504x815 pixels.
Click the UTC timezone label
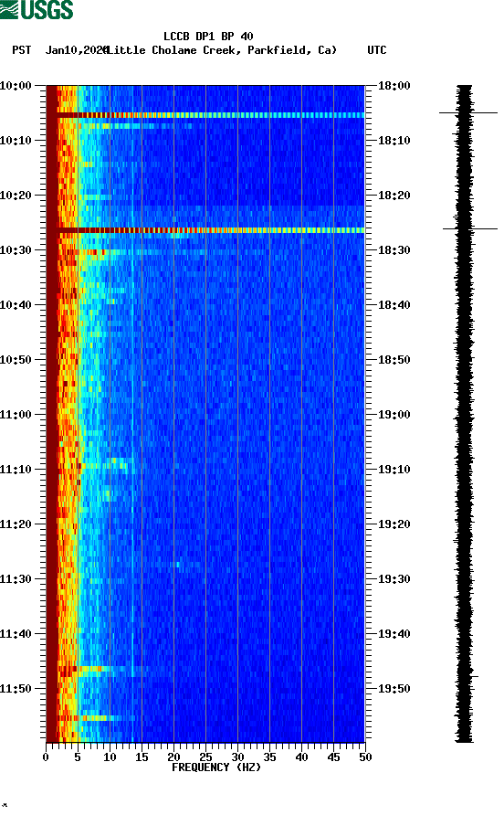(377, 50)
